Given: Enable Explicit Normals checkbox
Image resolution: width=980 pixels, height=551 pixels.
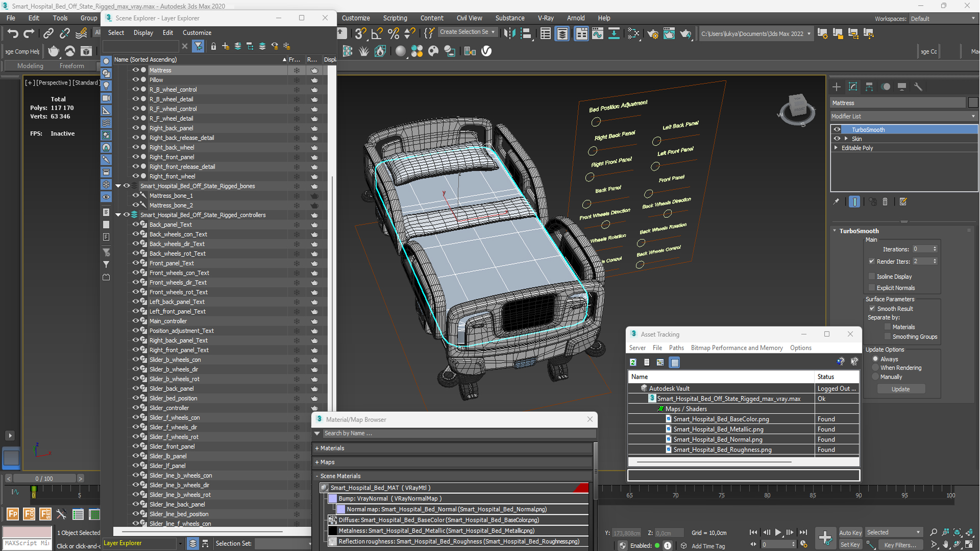Looking at the screenshot, I should coord(872,288).
